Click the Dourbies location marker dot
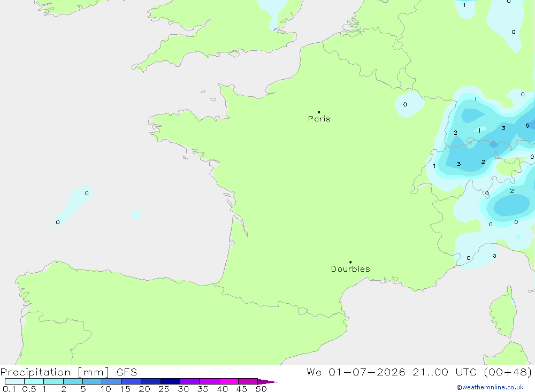 click(350, 262)
